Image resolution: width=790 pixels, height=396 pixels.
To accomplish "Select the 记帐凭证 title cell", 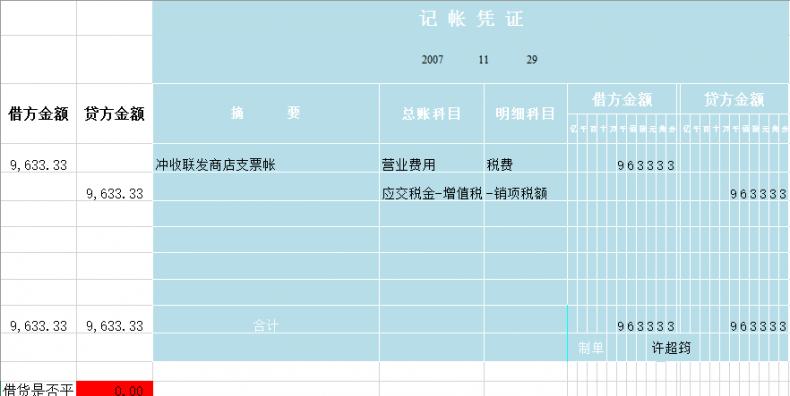I will (x=471, y=19).
